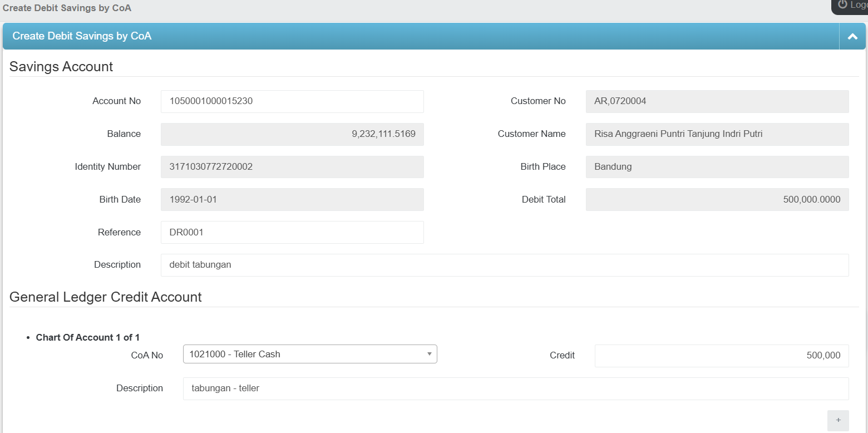
Task: Click the plus button to add account
Action: tap(838, 420)
